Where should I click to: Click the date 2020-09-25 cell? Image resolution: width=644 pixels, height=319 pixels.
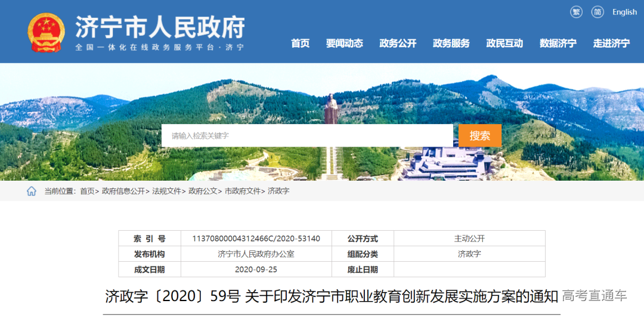(x=256, y=270)
